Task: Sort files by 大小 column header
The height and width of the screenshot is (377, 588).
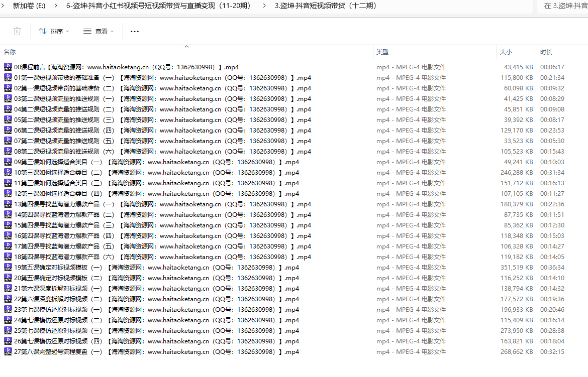Action: tap(506, 52)
